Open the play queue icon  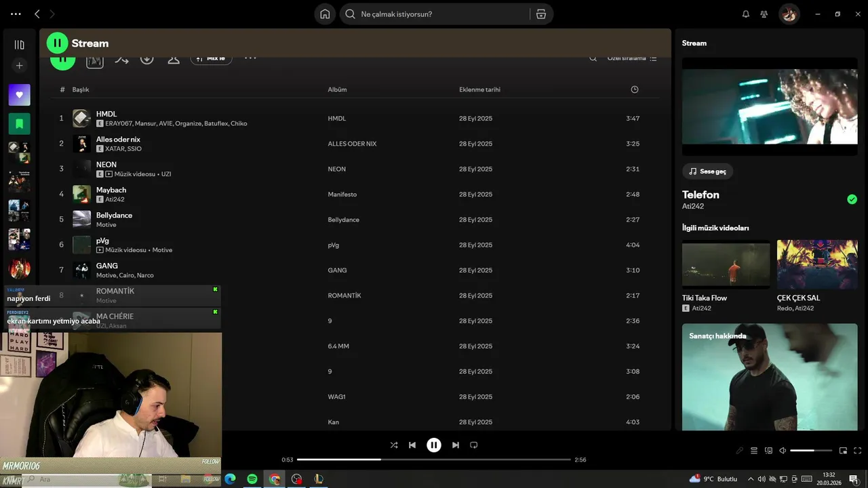754,451
